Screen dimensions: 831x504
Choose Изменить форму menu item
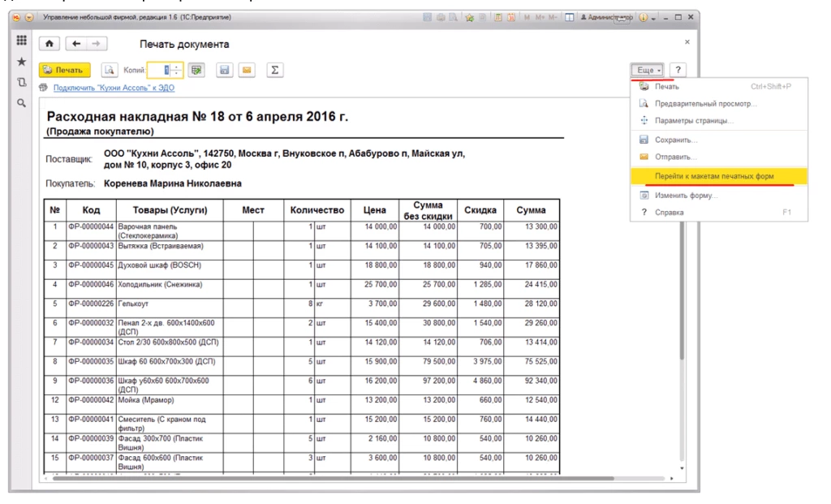click(x=719, y=195)
